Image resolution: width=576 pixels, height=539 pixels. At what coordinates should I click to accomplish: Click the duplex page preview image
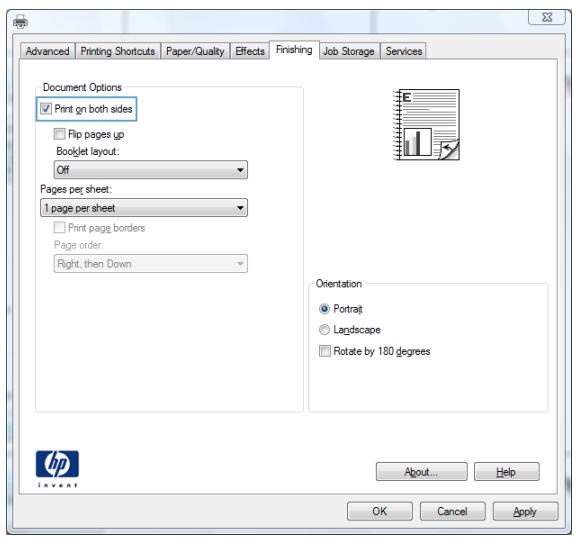(426, 125)
